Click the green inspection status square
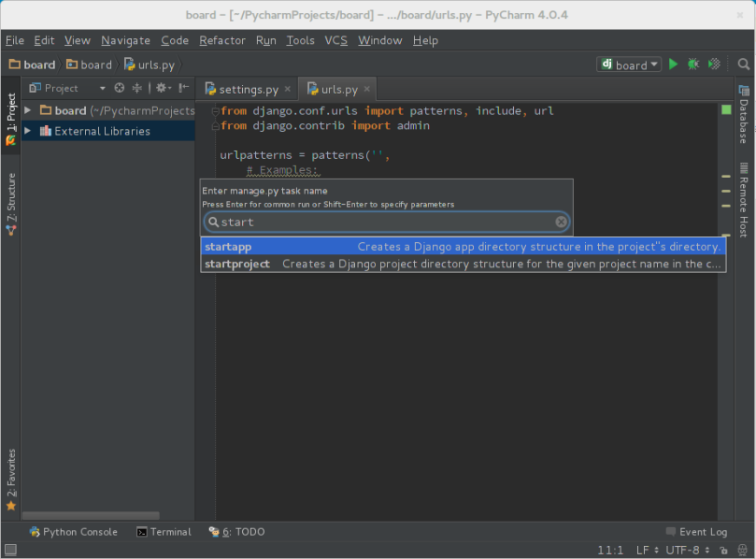Image resolution: width=756 pixels, height=559 pixels. pos(726,110)
